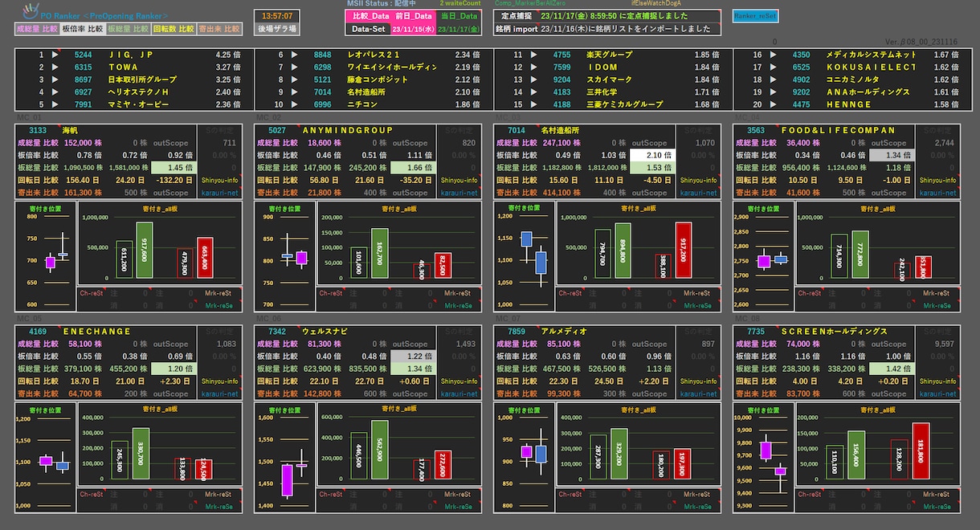
Task: Click the arrow beside 4475 HENNGE
Action: pyautogui.click(x=775, y=104)
